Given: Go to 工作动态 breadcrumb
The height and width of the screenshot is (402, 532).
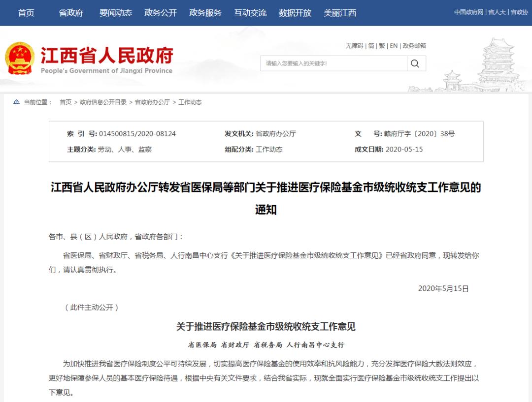Looking at the screenshot, I should pos(190,102).
